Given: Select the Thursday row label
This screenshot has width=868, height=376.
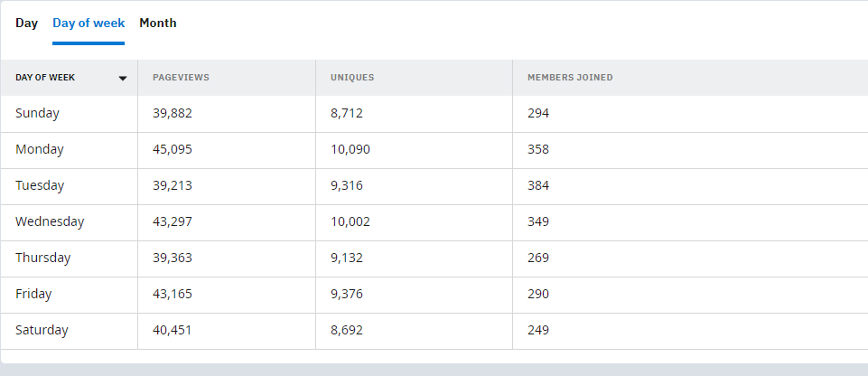Looking at the screenshot, I should (x=42, y=258).
